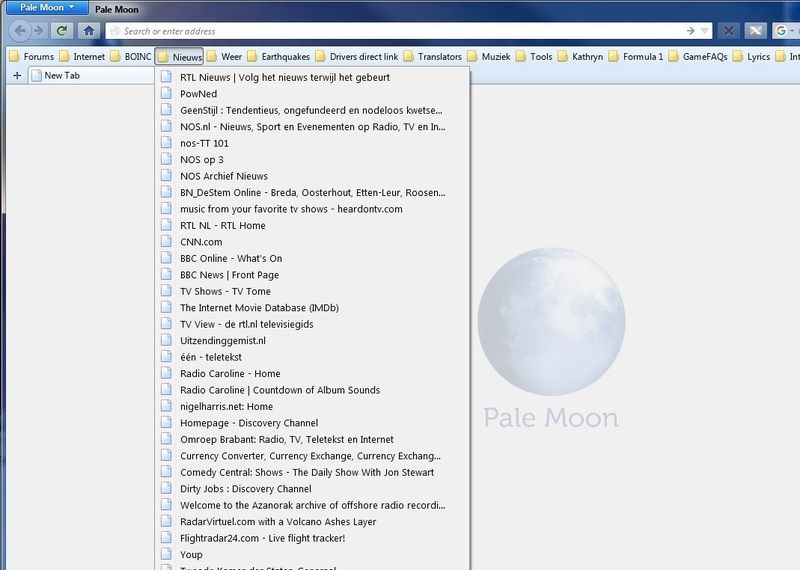Viewport: 800px width, 570px height.
Task: Open nigelharris.net: Home bookmark
Action: [x=312, y=406]
